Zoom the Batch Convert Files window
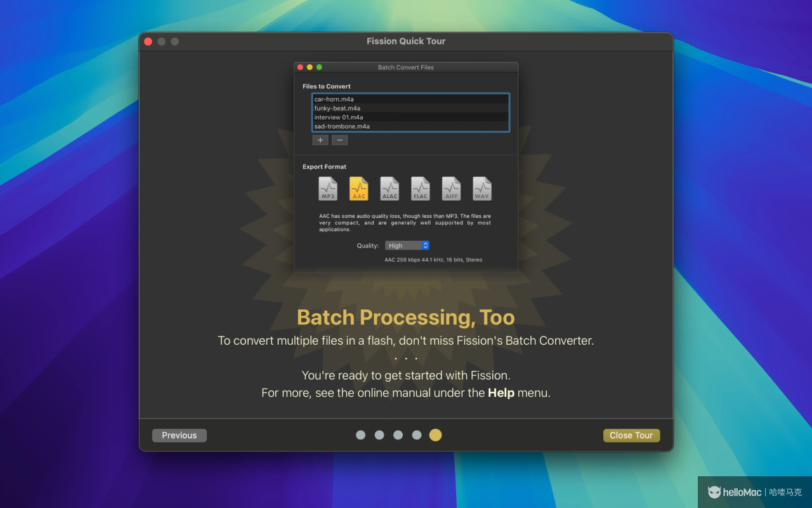Screen dimensions: 812x508 (319, 67)
